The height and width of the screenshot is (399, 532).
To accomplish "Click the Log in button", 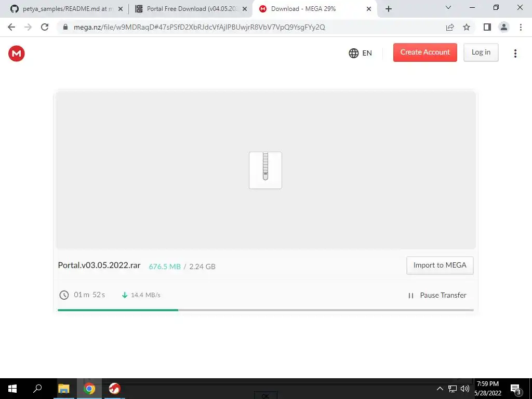I will pyautogui.click(x=481, y=52).
